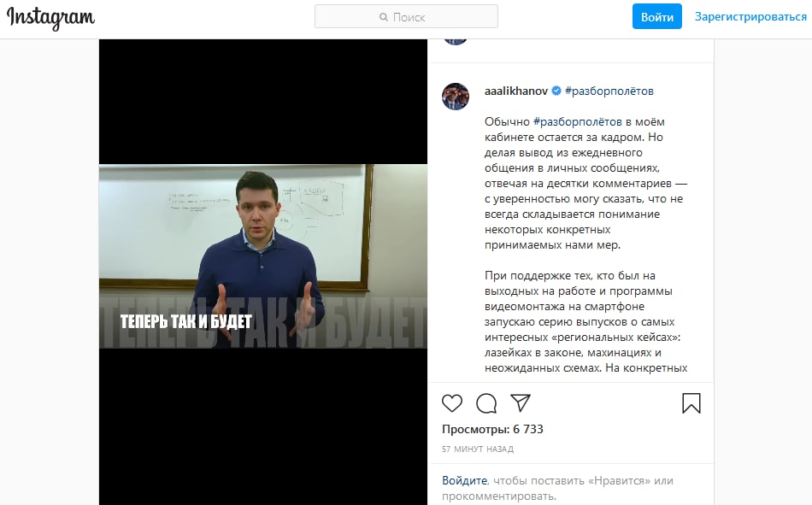Open #разборполётов hashtag inside the caption
The width and height of the screenshot is (812, 505).
pos(578,121)
